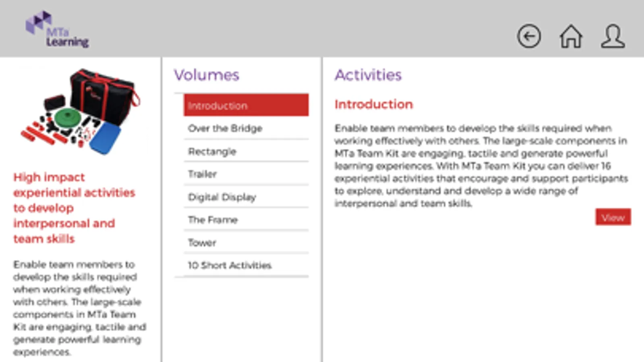Click the Activities panel heading
Screen dimensions: 644x362
pos(368,75)
